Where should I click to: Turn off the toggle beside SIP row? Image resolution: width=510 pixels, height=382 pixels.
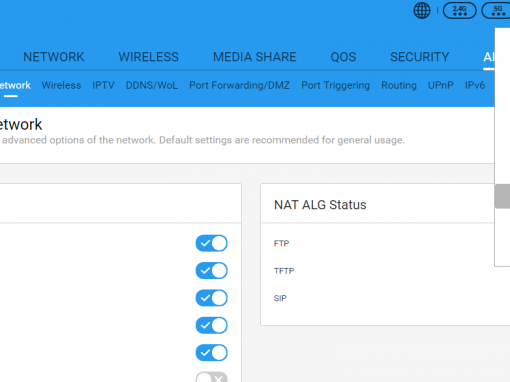click(212, 298)
